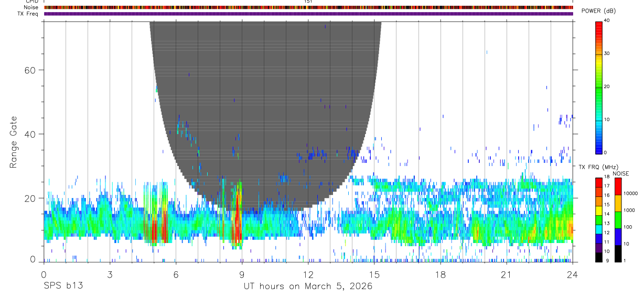Viewport: 644px width, 297px height.
Task: Click the 'UT hours on March 5, 2026' label
Action: click(x=308, y=287)
